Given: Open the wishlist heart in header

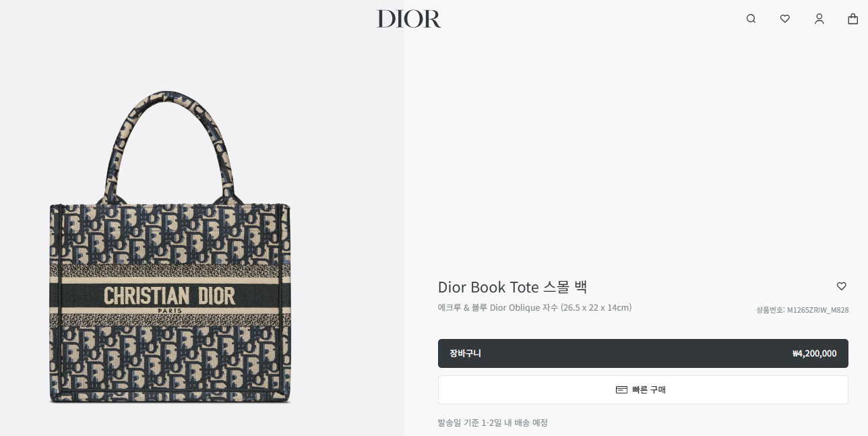Looking at the screenshot, I should pyautogui.click(x=785, y=19).
